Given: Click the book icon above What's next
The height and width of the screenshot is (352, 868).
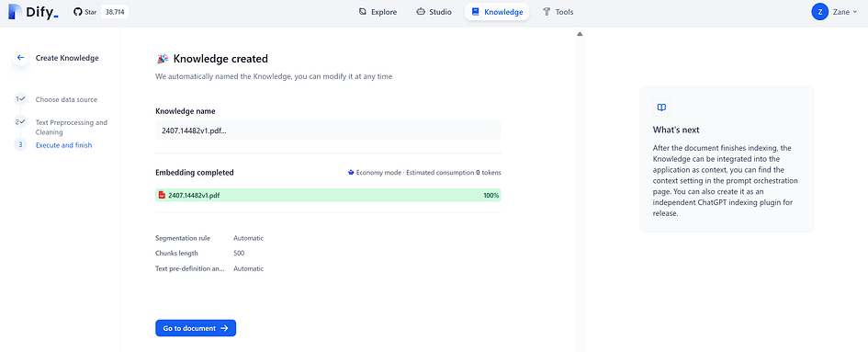Looking at the screenshot, I should (661, 108).
